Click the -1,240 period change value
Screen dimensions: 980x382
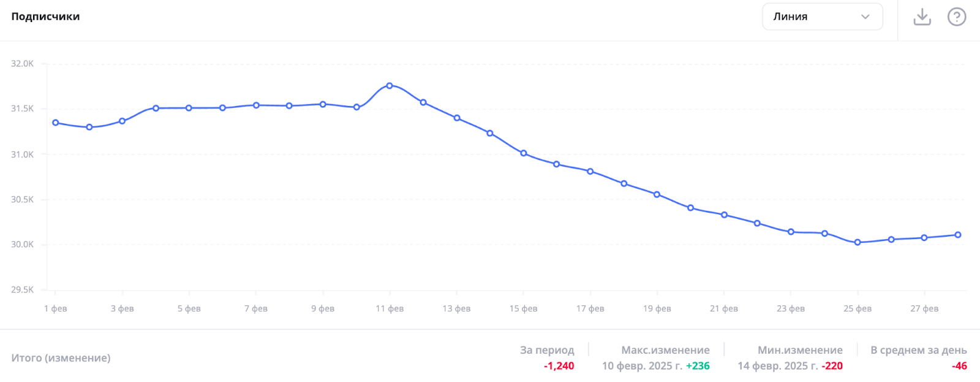559,366
